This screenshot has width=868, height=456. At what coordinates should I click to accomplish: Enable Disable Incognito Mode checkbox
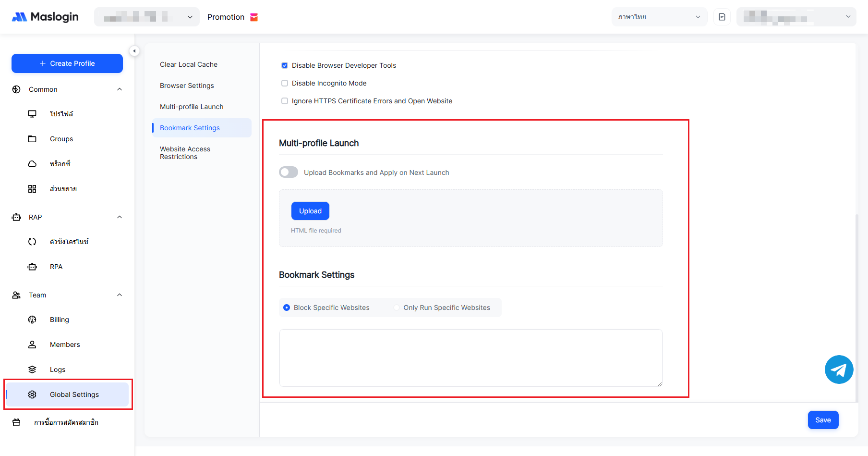coord(285,83)
